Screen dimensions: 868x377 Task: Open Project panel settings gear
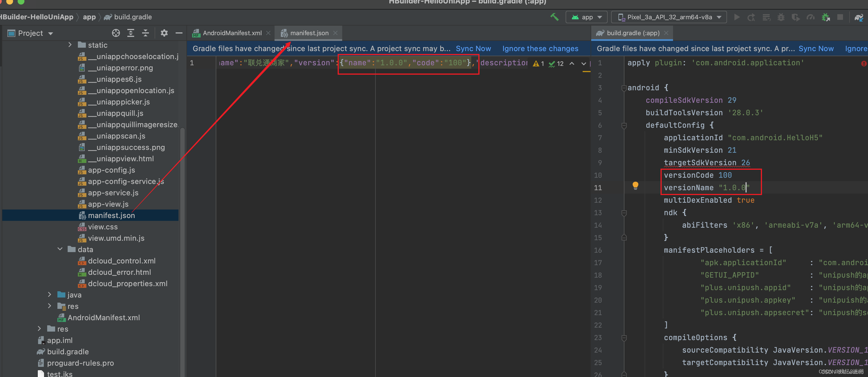click(x=164, y=33)
